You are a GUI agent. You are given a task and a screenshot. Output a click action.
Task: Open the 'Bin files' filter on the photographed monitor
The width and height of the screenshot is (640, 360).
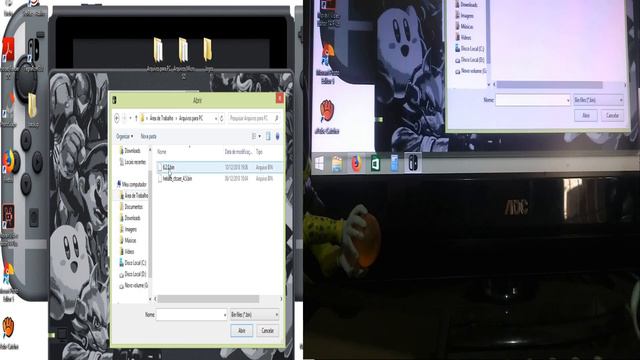click(x=598, y=100)
